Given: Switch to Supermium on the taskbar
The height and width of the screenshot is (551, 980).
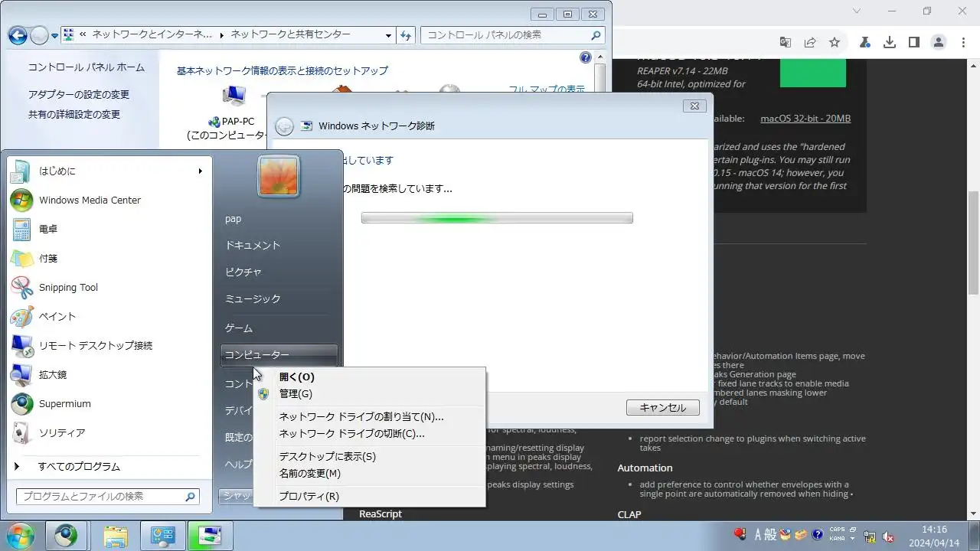Looking at the screenshot, I should [x=66, y=535].
